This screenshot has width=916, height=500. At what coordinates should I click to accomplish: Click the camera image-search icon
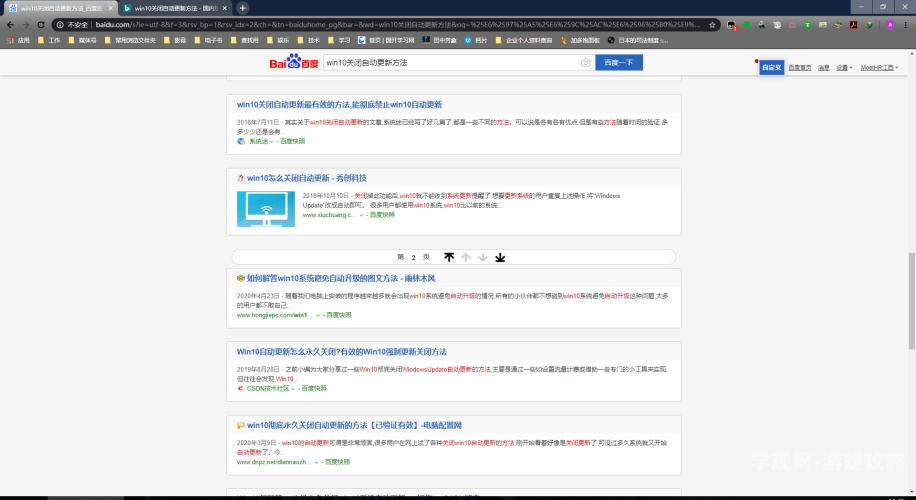[x=585, y=62]
